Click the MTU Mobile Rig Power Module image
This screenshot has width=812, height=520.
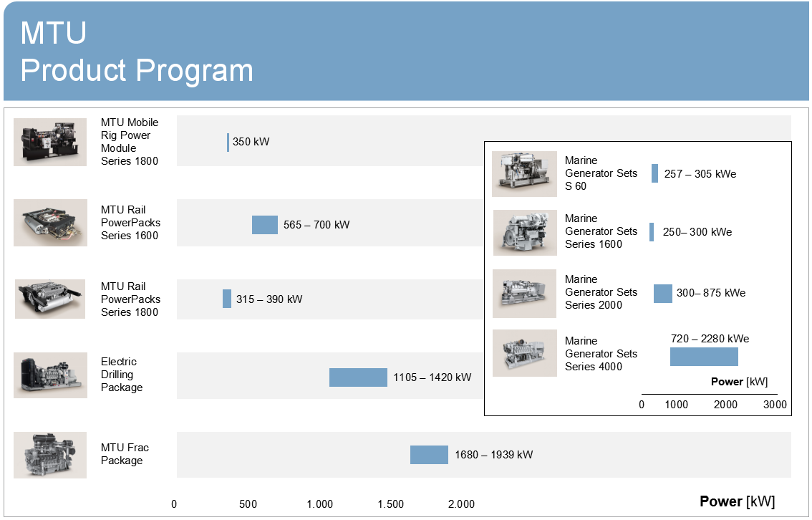(50, 142)
